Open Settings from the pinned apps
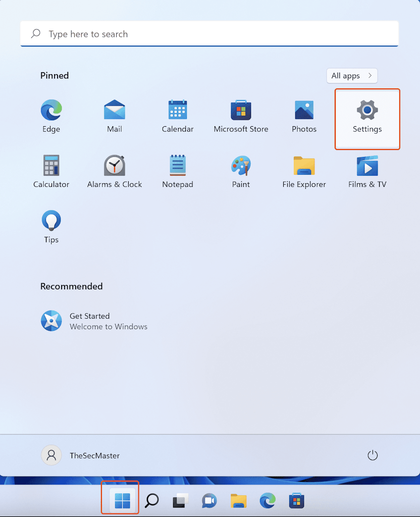Image resolution: width=420 pixels, height=517 pixels. click(x=367, y=119)
